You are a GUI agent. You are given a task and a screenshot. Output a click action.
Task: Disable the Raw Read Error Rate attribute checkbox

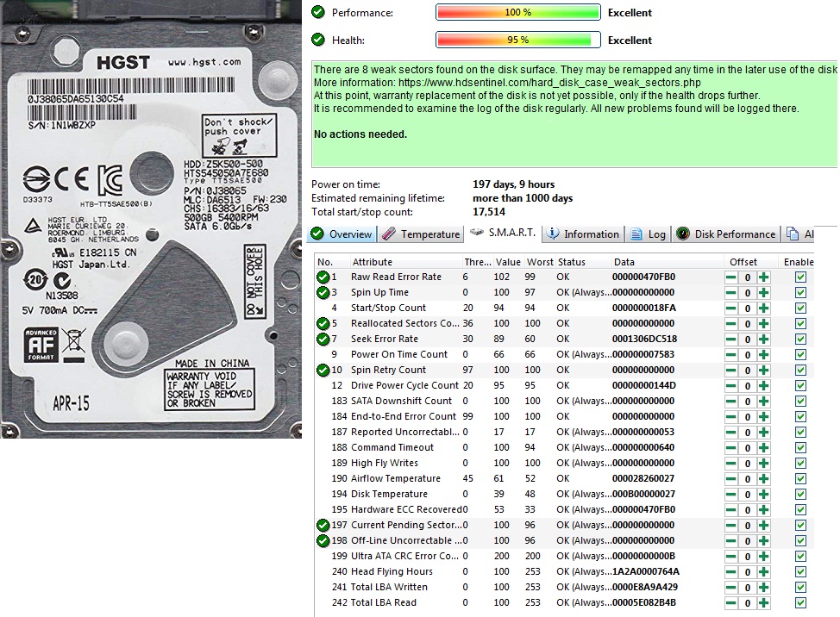pos(800,277)
